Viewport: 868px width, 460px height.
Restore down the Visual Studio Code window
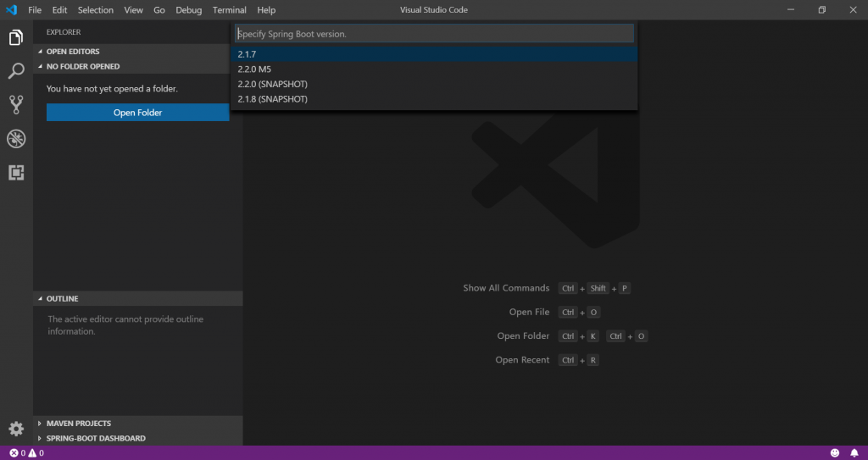tap(822, 10)
